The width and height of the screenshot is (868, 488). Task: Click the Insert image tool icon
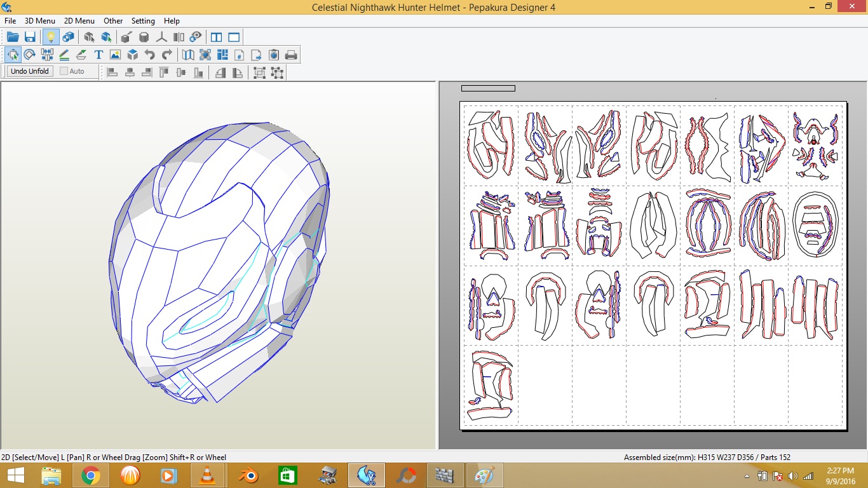point(115,55)
